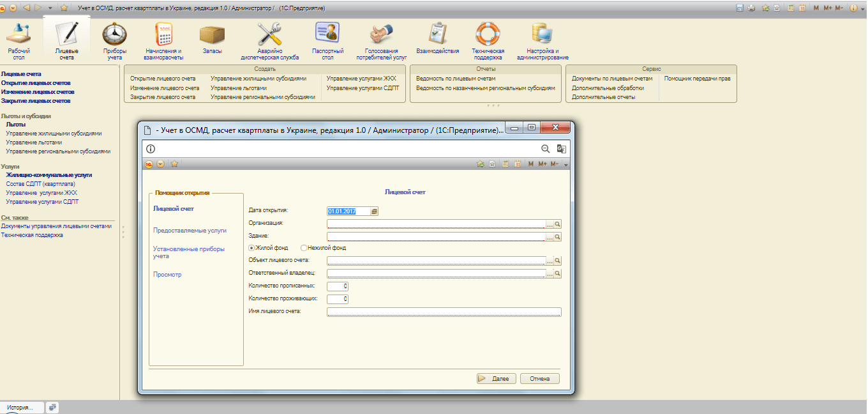This screenshot has width=868, height=414.
Task: Click M+ memory button in main window
Action: (x=828, y=8)
